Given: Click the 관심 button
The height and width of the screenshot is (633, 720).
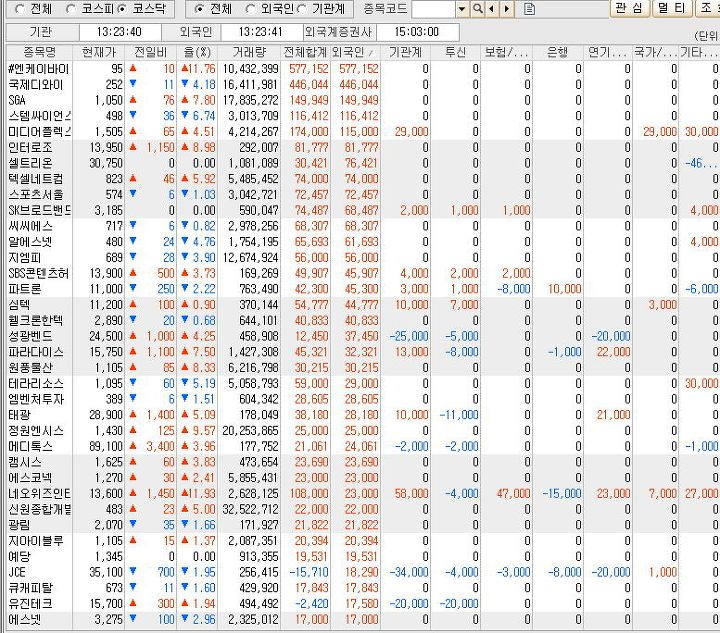Looking at the screenshot, I should (629, 8).
